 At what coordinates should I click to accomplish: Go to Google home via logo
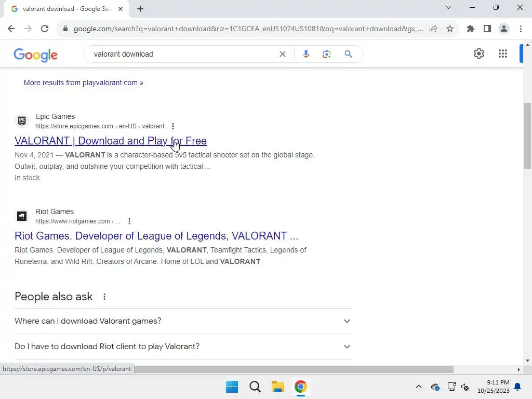(x=36, y=55)
